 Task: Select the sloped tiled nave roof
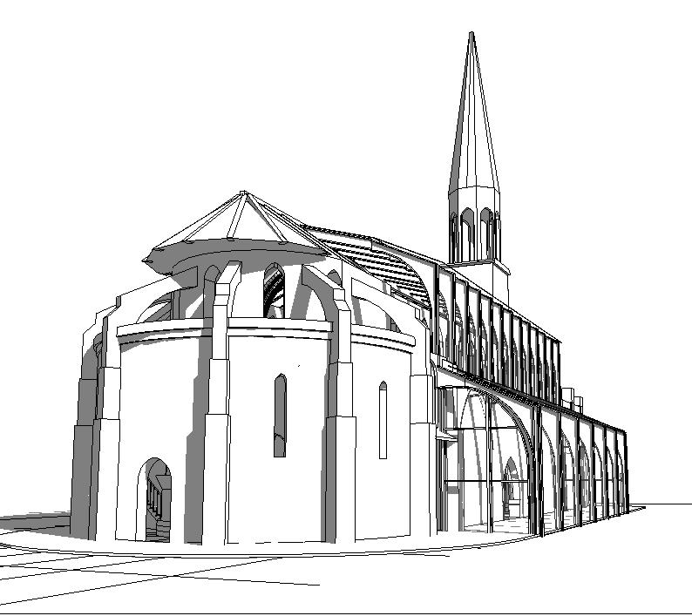click(375, 260)
